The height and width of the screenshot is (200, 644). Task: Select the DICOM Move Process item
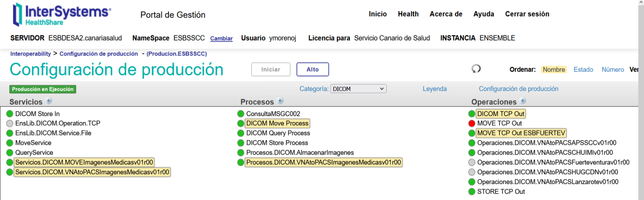click(x=277, y=123)
